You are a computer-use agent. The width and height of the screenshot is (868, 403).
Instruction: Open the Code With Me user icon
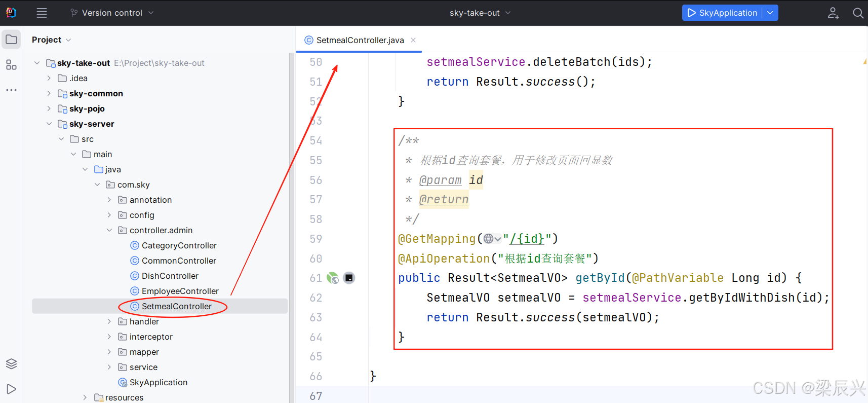833,13
